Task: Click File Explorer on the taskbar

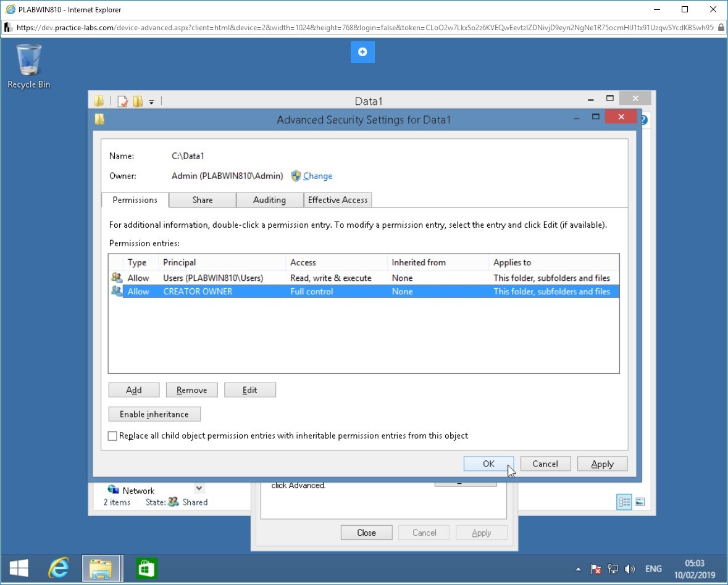Action: 102,568
